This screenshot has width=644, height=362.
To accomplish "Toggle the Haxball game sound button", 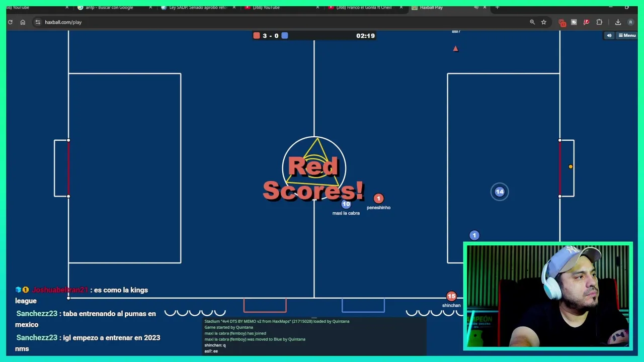I will pos(609,36).
